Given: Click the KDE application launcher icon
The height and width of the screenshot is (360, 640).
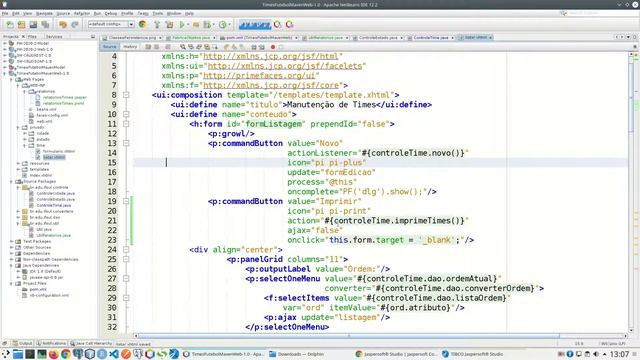Looking at the screenshot, I should tap(6, 354).
